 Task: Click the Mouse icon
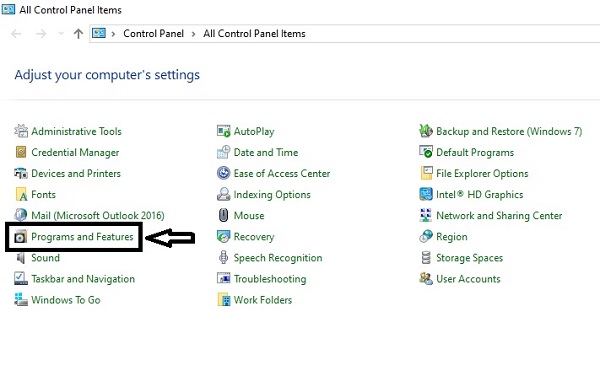[223, 215]
